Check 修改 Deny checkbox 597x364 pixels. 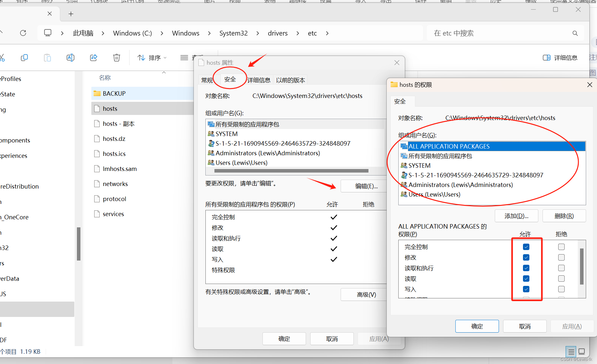point(561,257)
